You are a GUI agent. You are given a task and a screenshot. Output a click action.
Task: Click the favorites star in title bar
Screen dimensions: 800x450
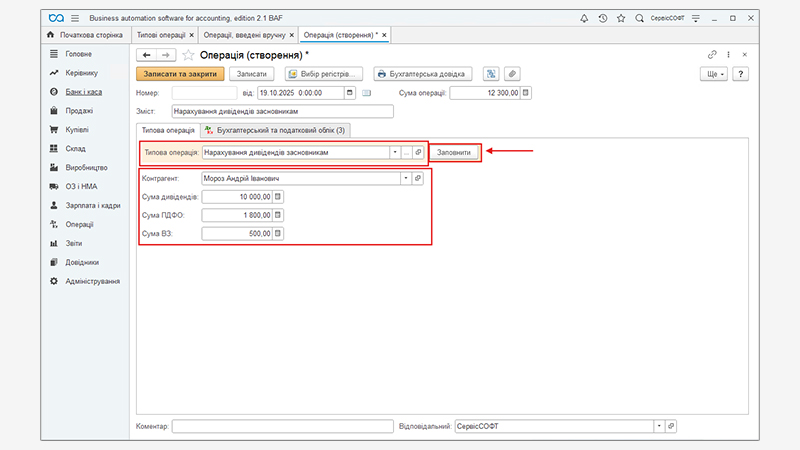[x=622, y=19]
